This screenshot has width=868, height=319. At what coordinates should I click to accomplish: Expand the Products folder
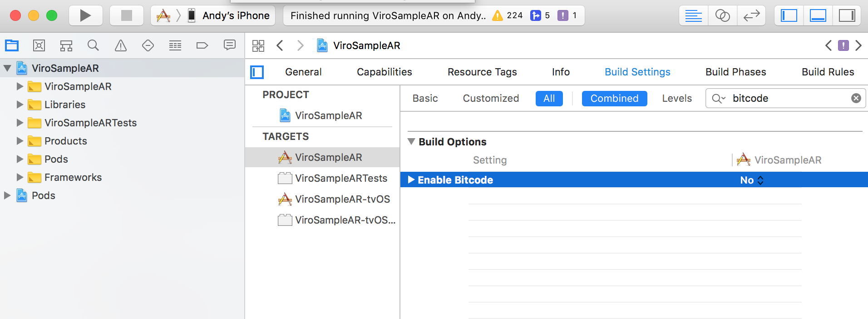(20, 141)
